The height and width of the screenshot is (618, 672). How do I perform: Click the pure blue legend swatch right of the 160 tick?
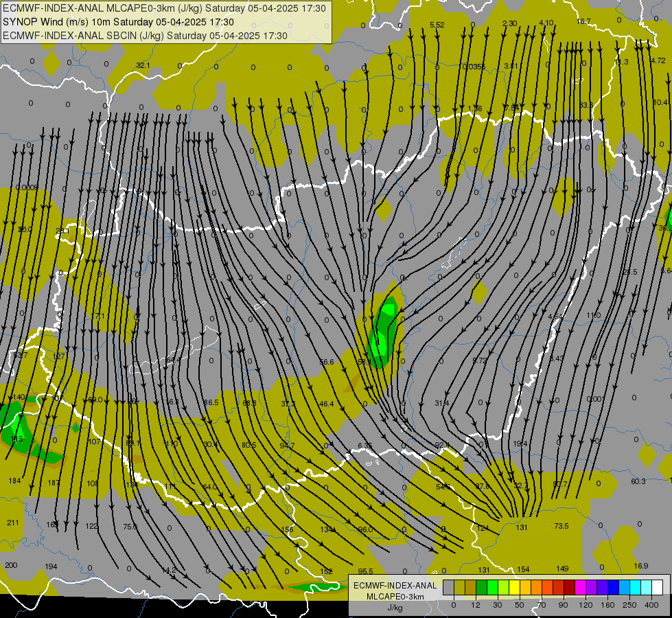(x=613, y=587)
